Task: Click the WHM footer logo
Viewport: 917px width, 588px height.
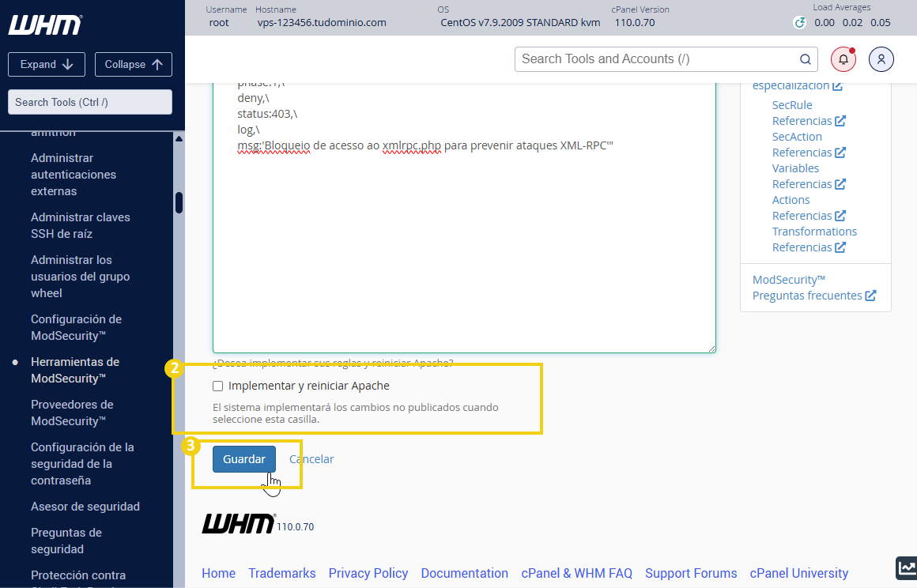Action: tap(238, 523)
